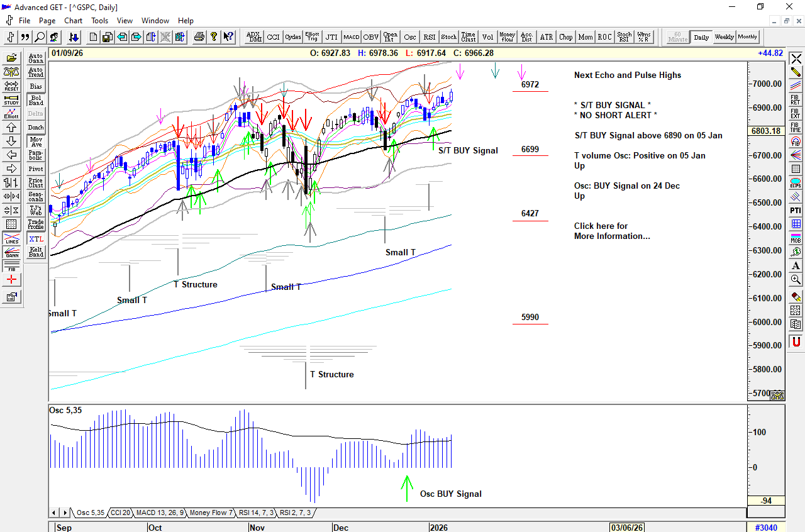Viewport: 805px width, 532px height.
Task: Open the Chart menu
Action: 73,21
